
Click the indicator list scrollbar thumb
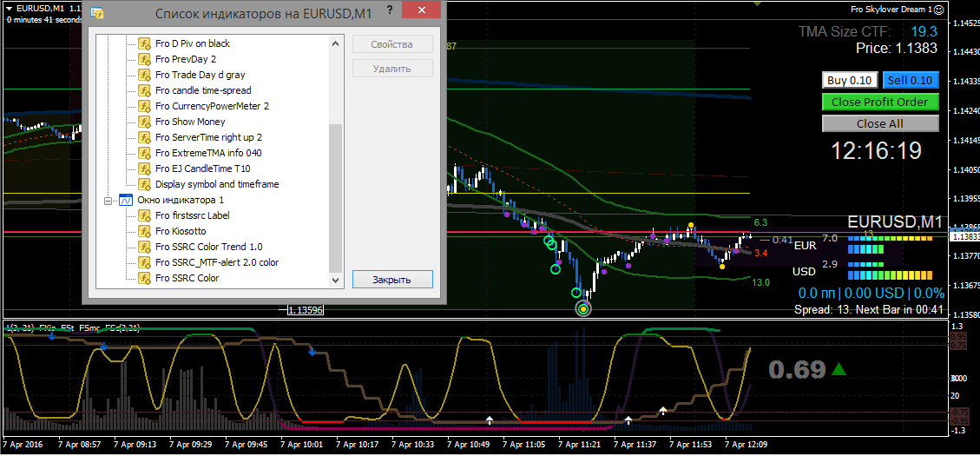pyautogui.click(x=336, y=198)
